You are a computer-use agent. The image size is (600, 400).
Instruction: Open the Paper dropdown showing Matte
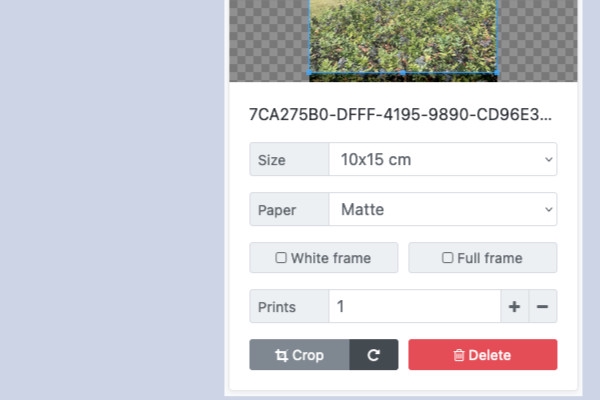coord(443,209)
